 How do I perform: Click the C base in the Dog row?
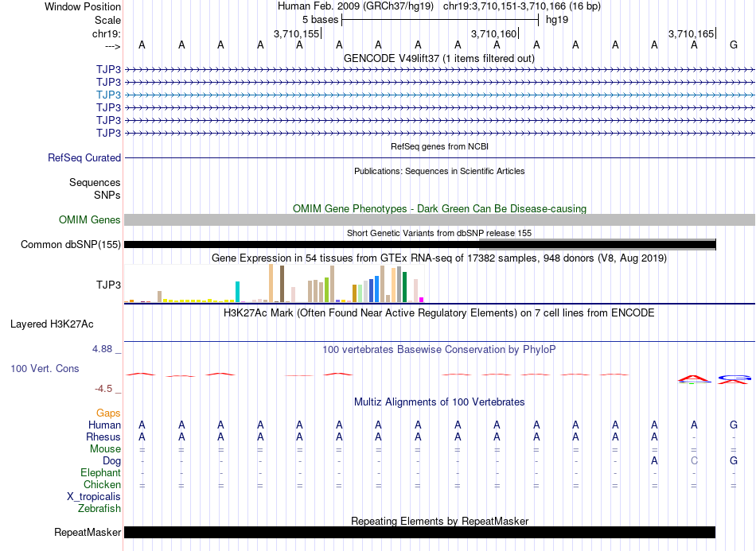694,461
